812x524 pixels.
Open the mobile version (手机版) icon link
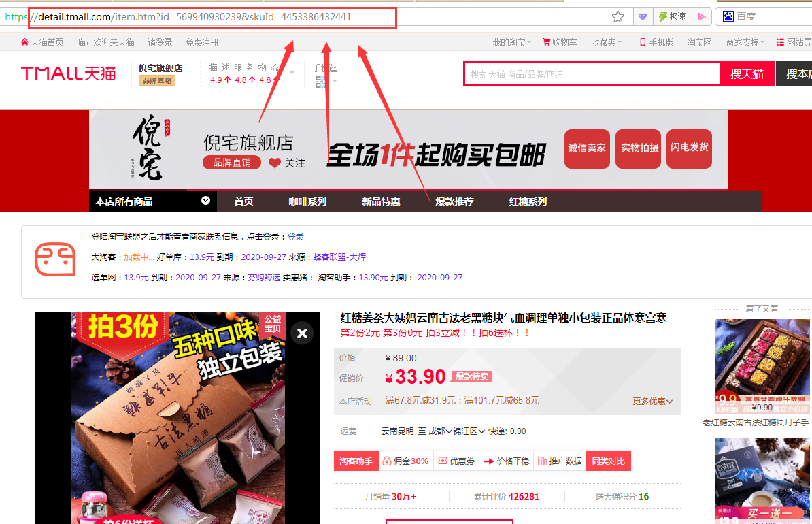tap(643, 42)
